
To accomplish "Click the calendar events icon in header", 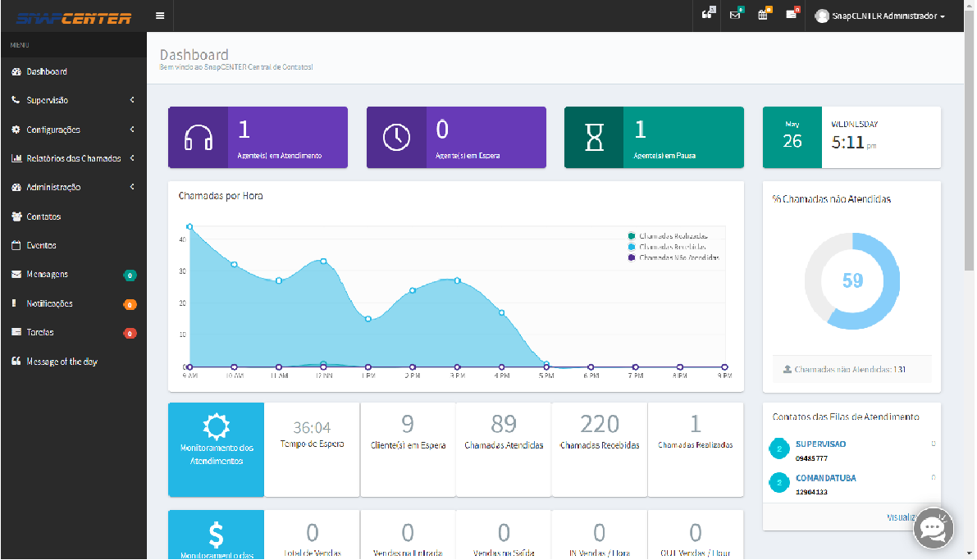I will coord(763,15).
